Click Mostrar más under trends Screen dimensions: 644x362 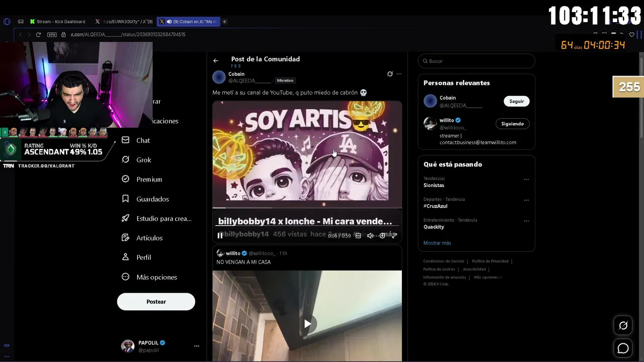point(437,243)
